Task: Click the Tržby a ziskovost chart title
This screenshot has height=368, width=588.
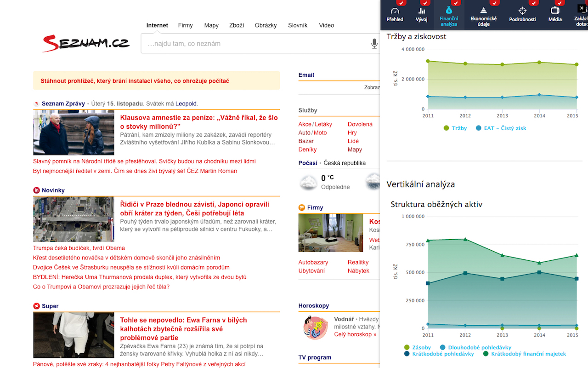Action: [x=417, y=36]
